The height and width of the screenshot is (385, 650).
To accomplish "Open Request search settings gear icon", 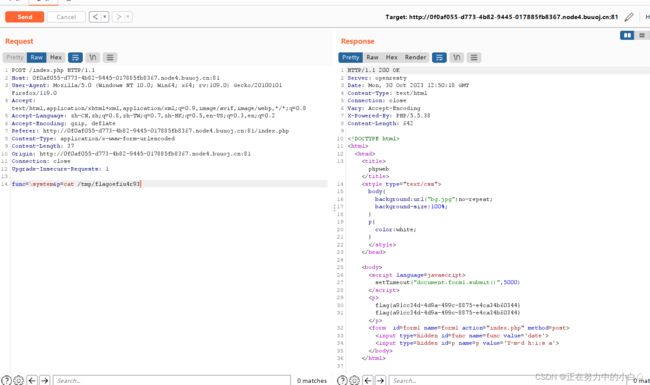I will click(x=19, y=380).
